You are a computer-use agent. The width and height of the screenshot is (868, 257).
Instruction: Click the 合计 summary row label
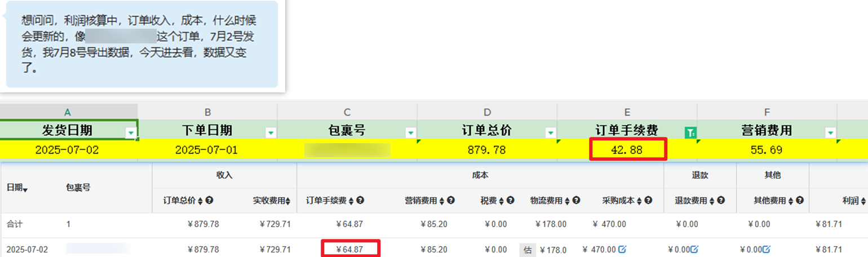[14, 224]
